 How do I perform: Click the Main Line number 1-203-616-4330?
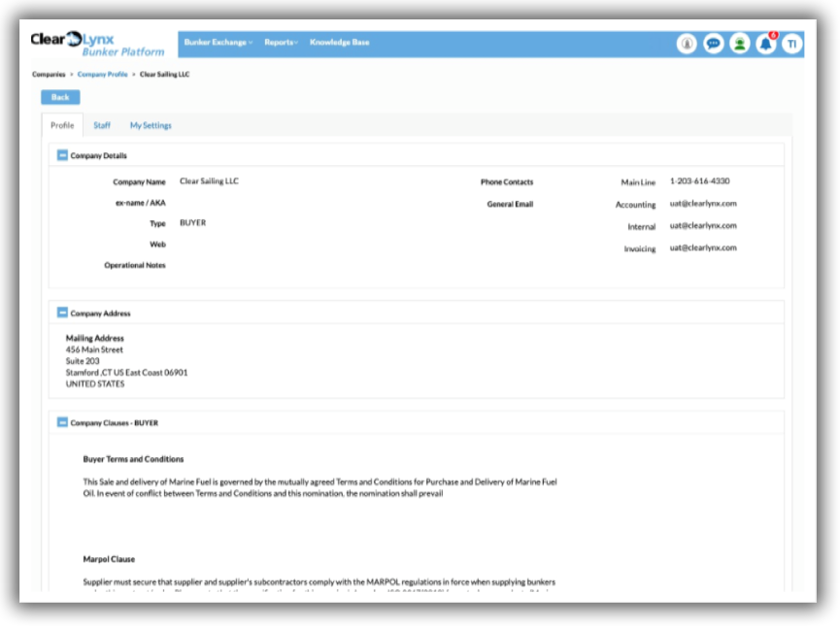click(699, 181)
